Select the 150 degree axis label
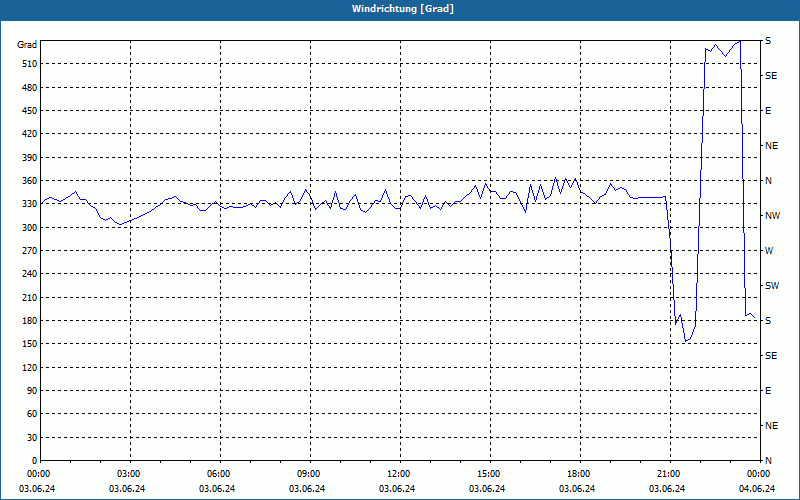 point(29,344)
